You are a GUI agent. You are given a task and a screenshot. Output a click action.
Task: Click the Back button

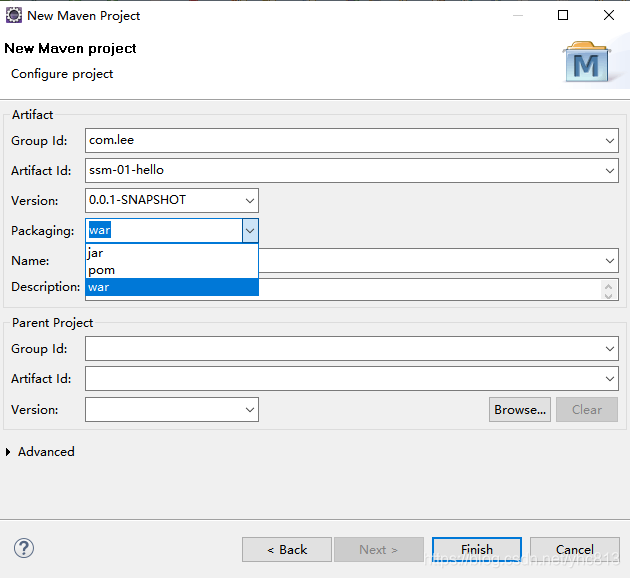pyautogui.click(x=287, y=549)
